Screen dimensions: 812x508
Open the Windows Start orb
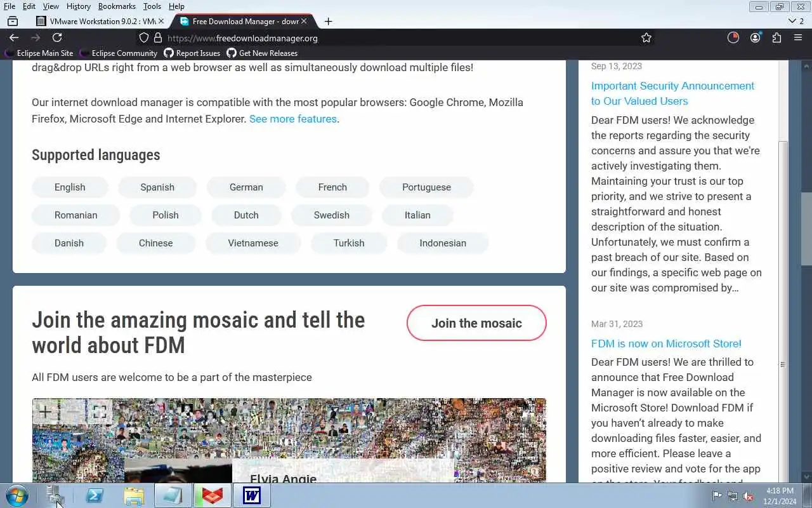(17, 495)
